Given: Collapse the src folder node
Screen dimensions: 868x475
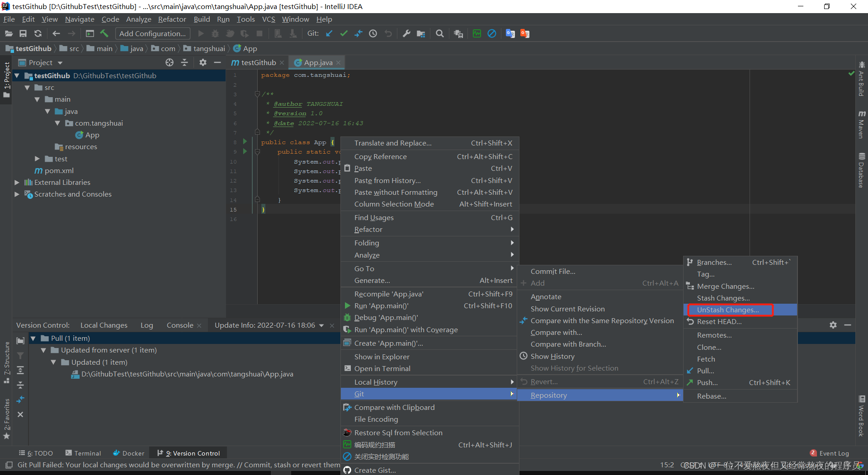Looking at the screenshot, I should click(x=27, y=87).
